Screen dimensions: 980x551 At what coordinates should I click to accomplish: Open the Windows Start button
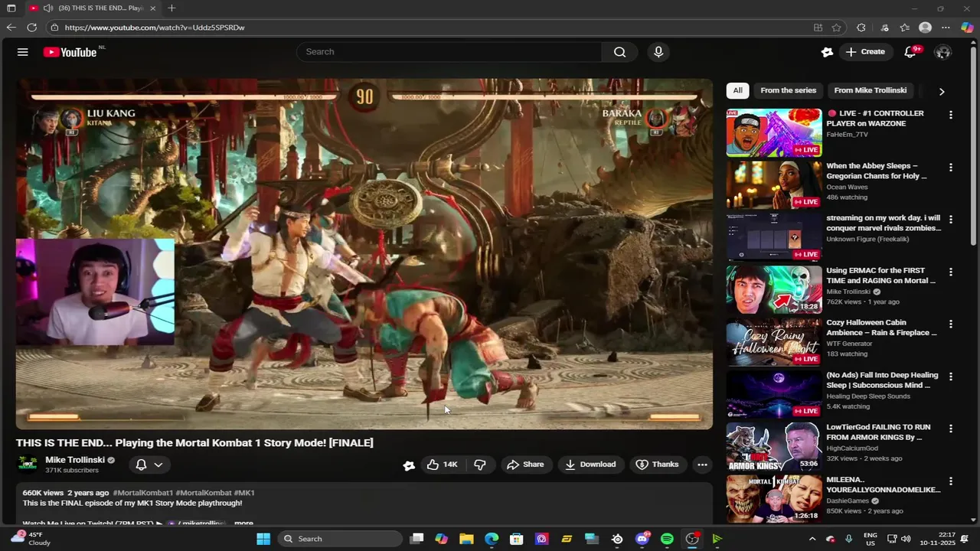[x=263, y=539]
